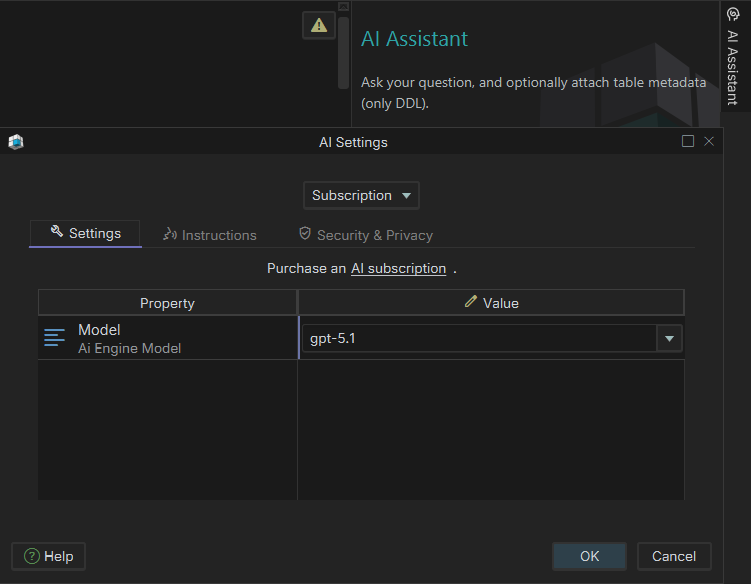Click the DBeaver logo in AI Settings title bar
Screen dimensions: 751x584
click(x=16, y=142)
